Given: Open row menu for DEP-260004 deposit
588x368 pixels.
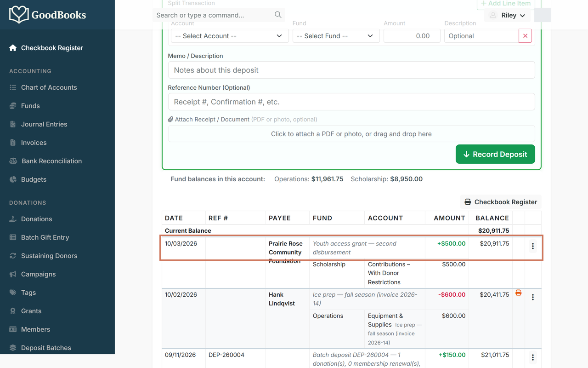Looking at the screenshot, I should pos(533,358).
